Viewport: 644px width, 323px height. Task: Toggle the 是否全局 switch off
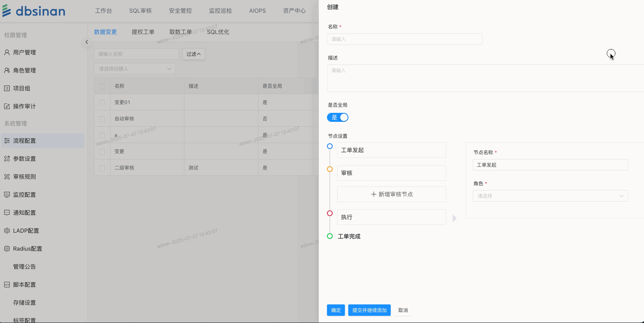pos(338,117)
